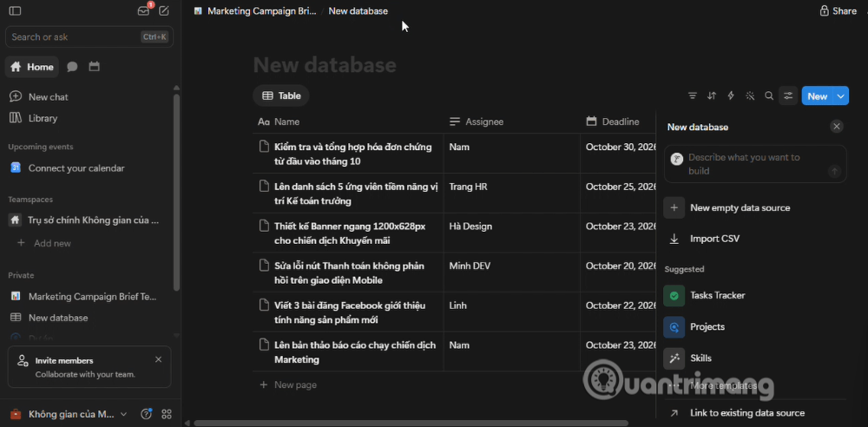The height and width of the screenshot is (427, 868).
Task: Click the AI sparkle icon in toolbar
Action: pos(750,95)
